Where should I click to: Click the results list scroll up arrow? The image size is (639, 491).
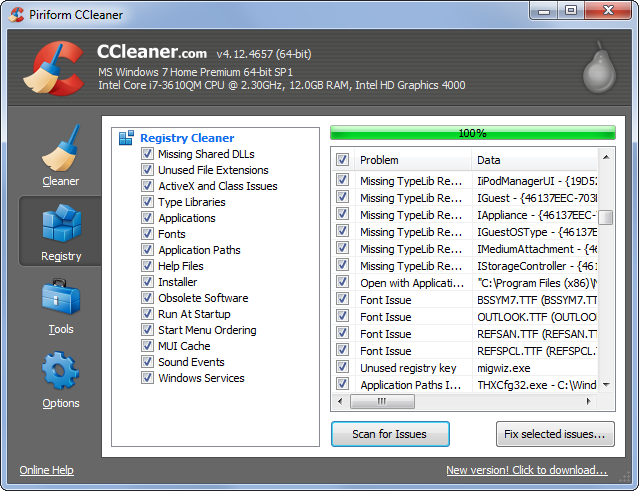pos(606,157)
